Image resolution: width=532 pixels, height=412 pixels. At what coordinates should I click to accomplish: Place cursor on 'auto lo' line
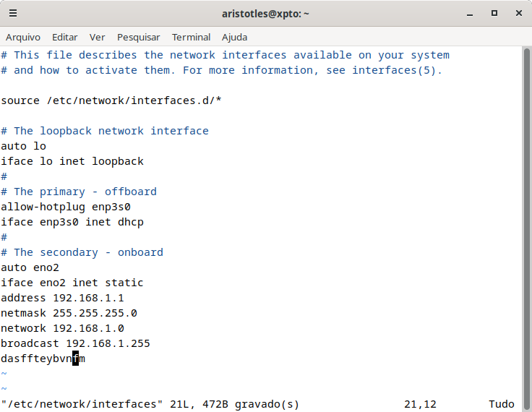(23, 146)
